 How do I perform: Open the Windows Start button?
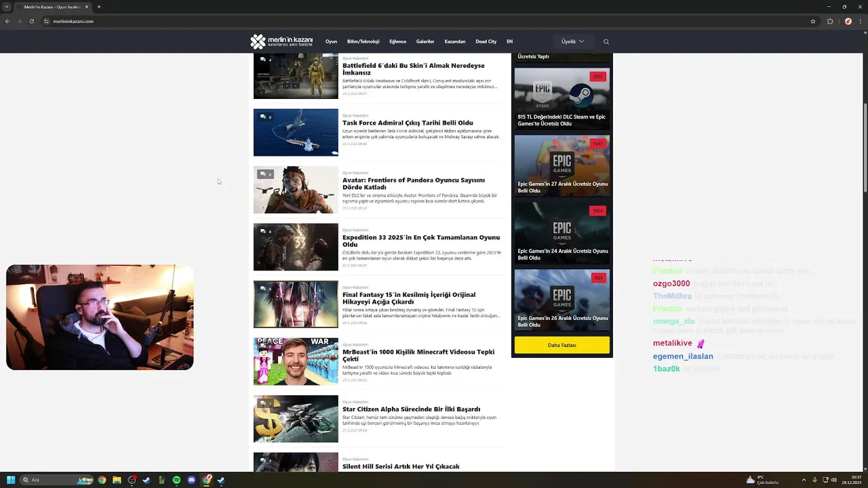[11, 480]
